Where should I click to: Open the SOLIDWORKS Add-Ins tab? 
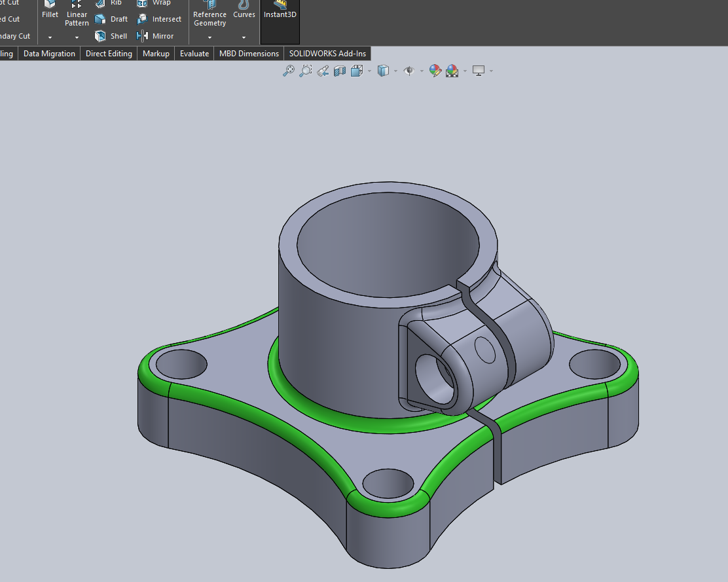pyautogui.click(x=327, y=53)
